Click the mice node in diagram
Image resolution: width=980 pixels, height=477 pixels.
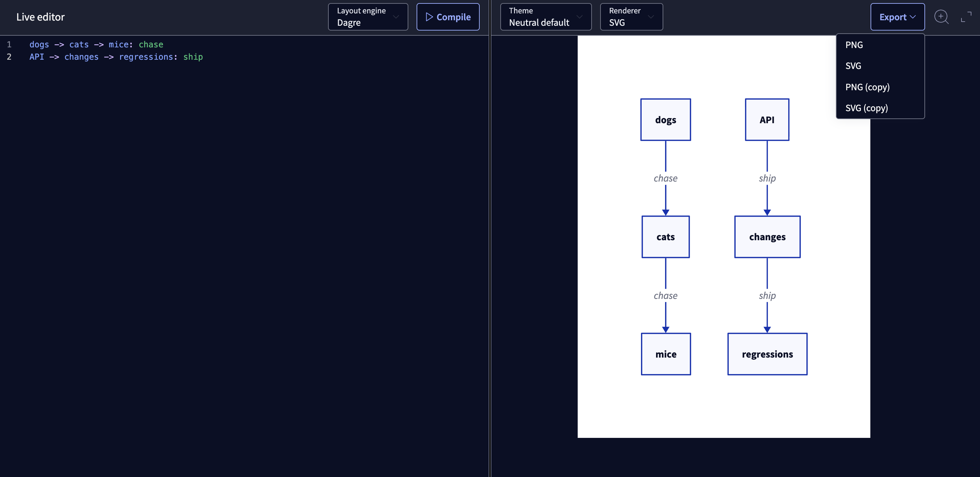coord(665,354)
